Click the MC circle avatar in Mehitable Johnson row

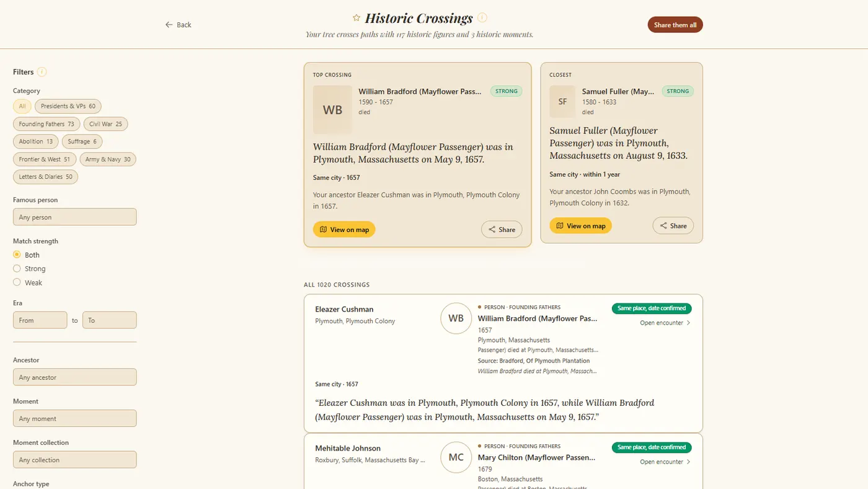(x=456, y=457)
